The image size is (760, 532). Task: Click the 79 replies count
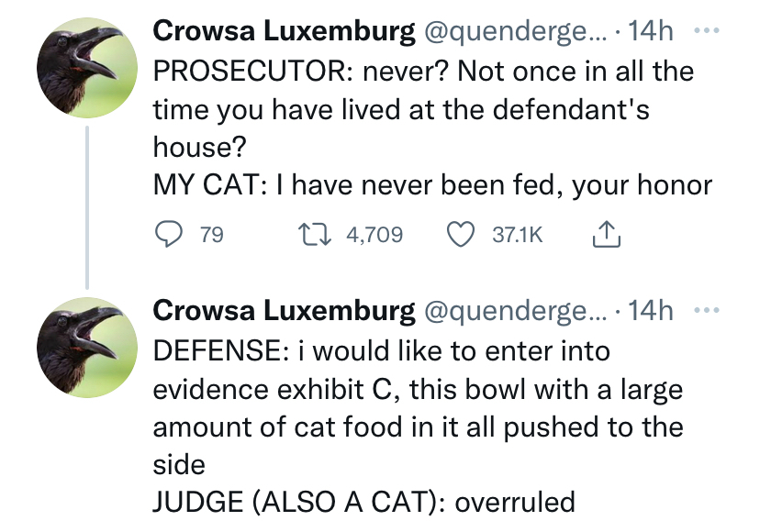coord(211,236)
